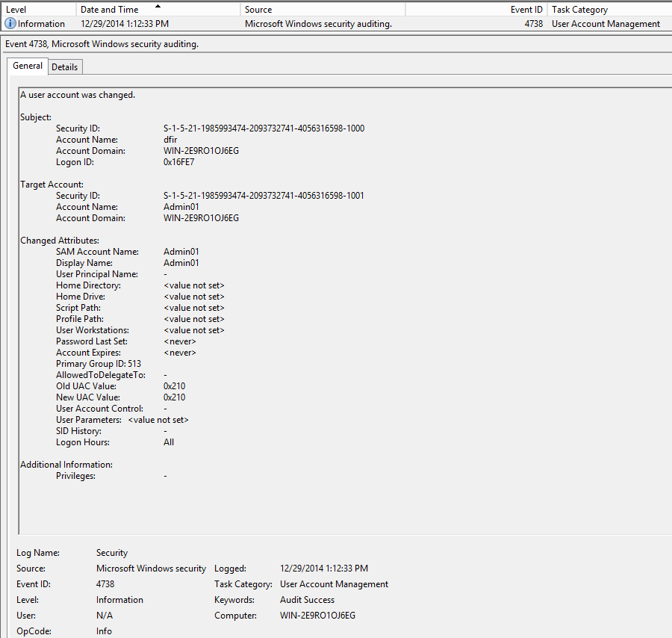Click the Logon ID value 0x16FE7
This screenshot has height=638, width=672.
click(x=178, y=162)
